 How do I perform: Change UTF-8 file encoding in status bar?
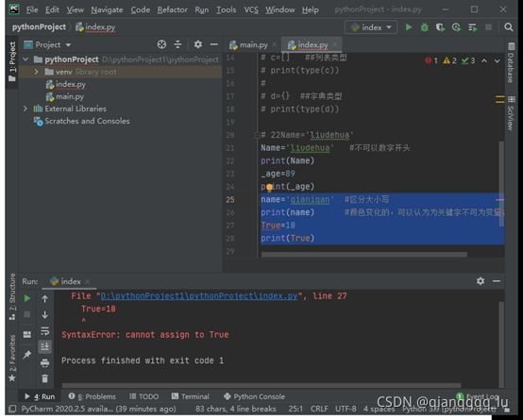pyautogui.click(x=346, y=409)
